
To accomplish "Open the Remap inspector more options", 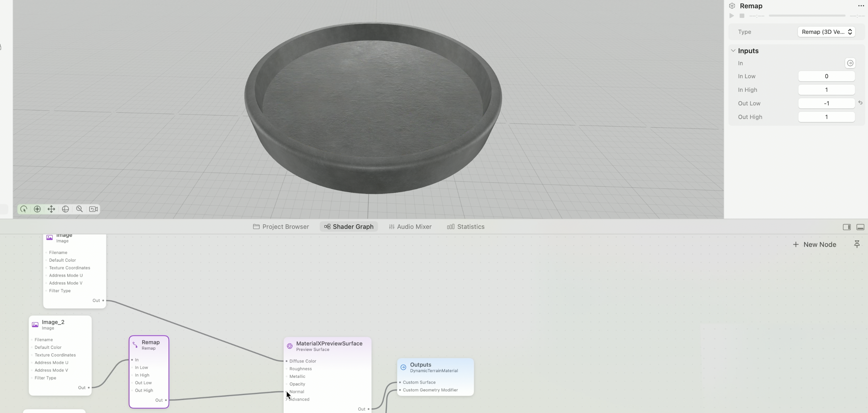I will pyautogui.click(x=861, y=6).
